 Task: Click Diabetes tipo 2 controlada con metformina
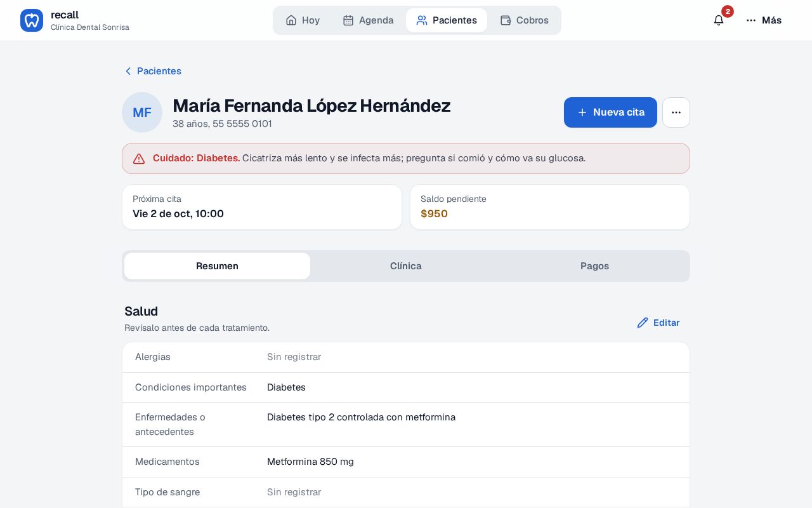pyautogui.click(x=361, y=417)
